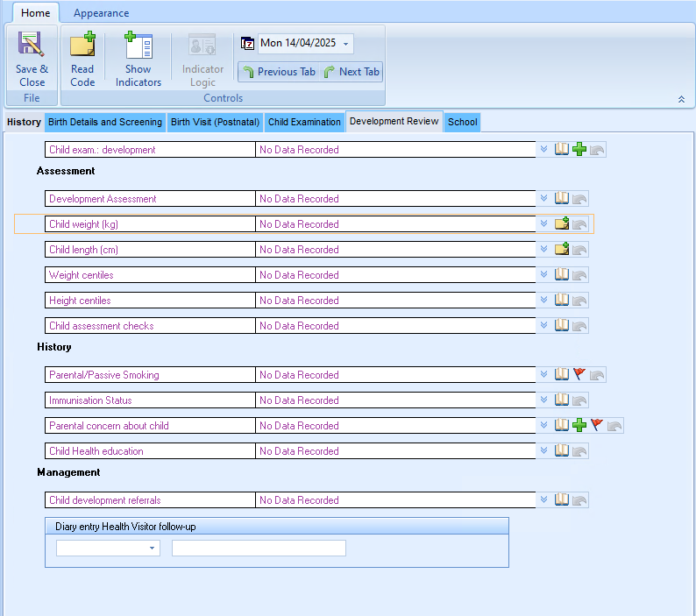Select the Development Review tab

394,121
